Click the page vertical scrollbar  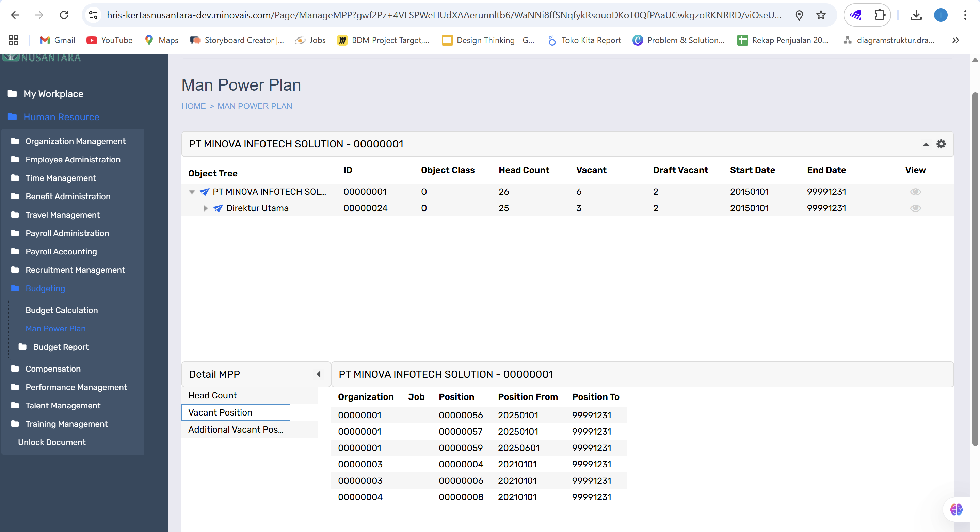[x=975, y=266]
